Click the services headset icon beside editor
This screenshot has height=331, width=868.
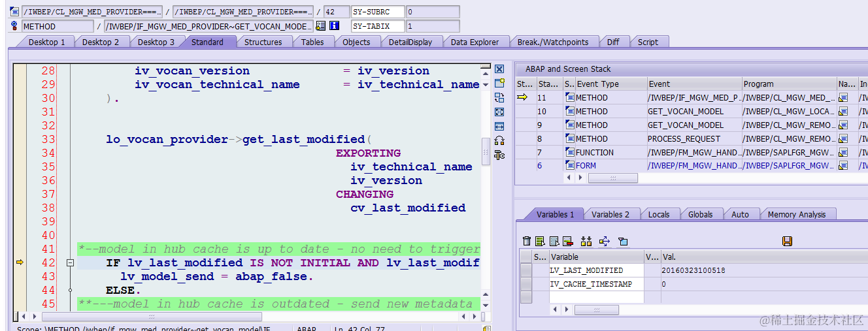tap(499, 140)
